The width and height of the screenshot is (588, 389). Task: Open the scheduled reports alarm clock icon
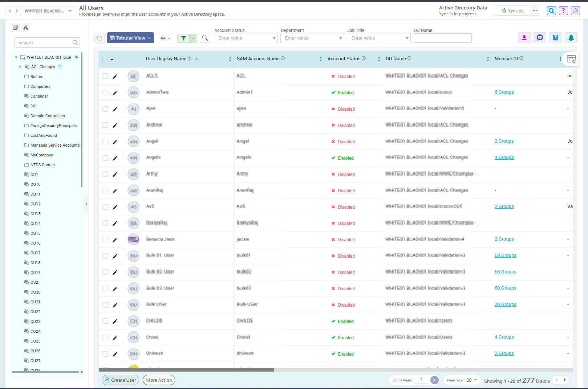pos(555,37)
